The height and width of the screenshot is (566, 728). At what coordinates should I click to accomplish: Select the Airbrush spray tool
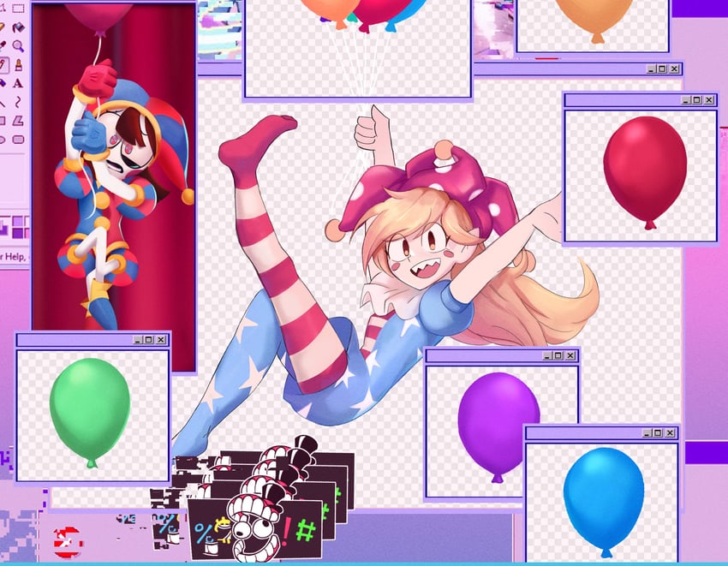pyautogui.click(x=3, y=83)
